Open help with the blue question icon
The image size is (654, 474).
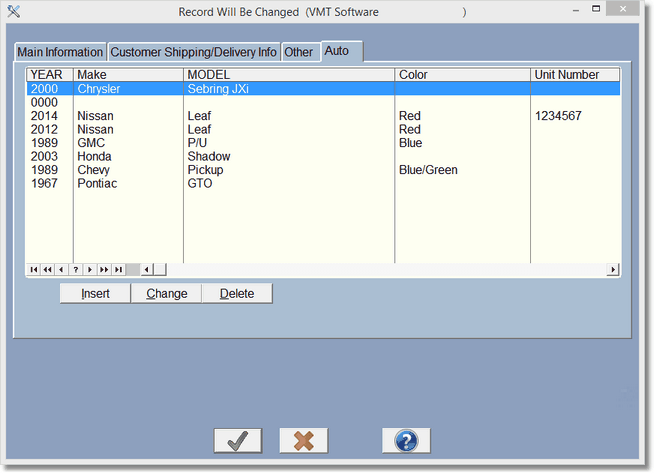(406, 441)
